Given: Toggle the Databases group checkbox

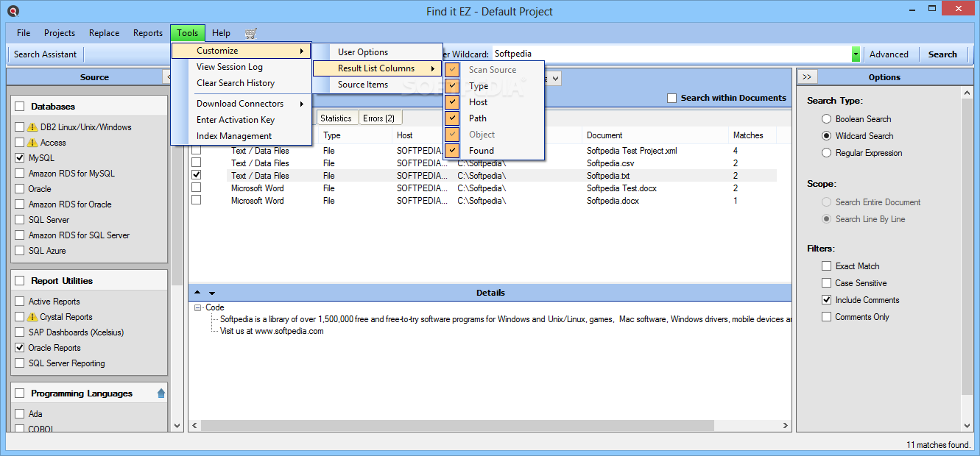Looking at the screenshot, I should [20, 107].
